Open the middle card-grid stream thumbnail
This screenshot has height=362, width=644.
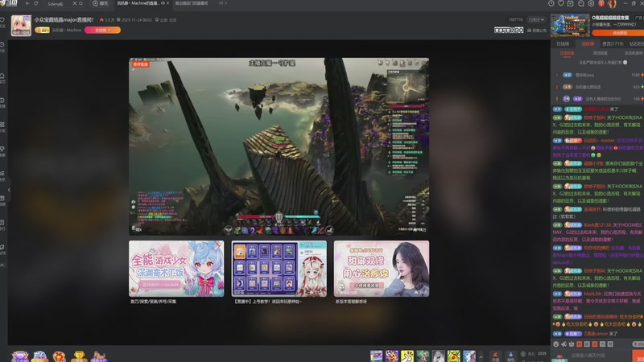click(279, 269)
